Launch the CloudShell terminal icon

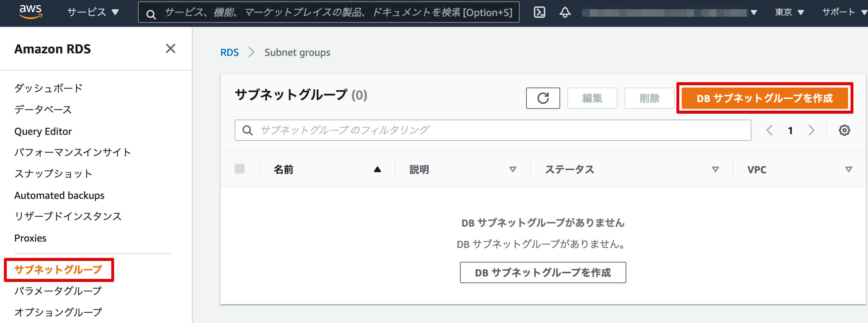539,12
